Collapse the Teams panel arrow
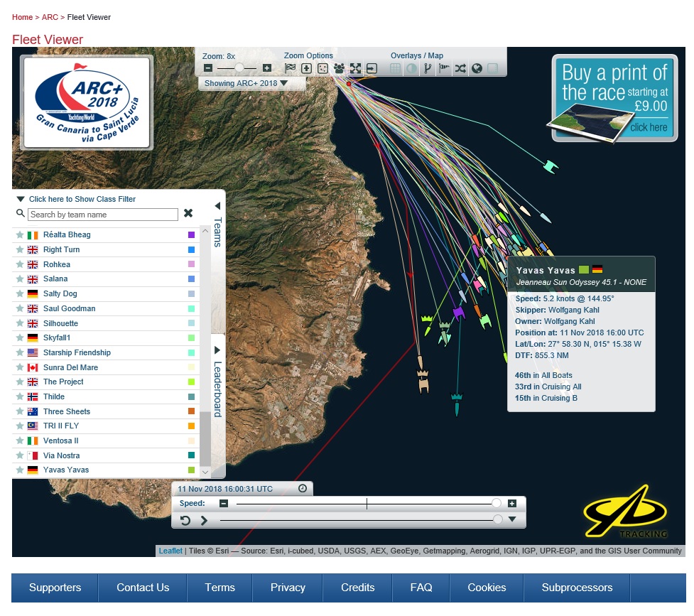Image resolution: width=694 pixels, height=616 pixels. [x=217, y=206]
